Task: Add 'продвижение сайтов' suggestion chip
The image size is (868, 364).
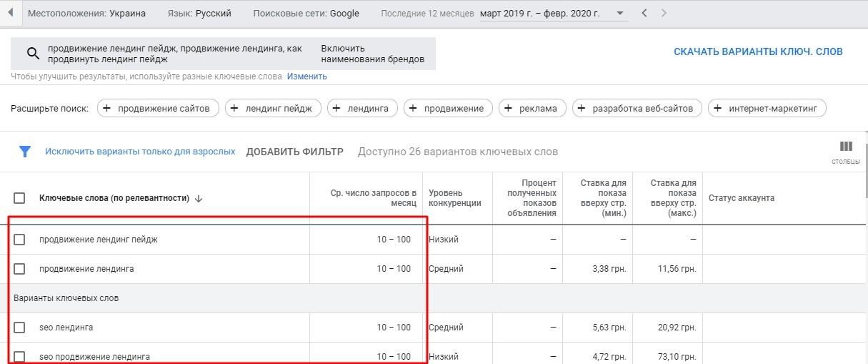Action: tap(157, 109)
